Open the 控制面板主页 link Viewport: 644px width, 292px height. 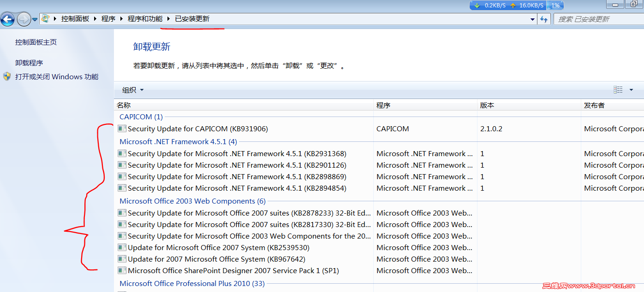click(x=36, y=42)
